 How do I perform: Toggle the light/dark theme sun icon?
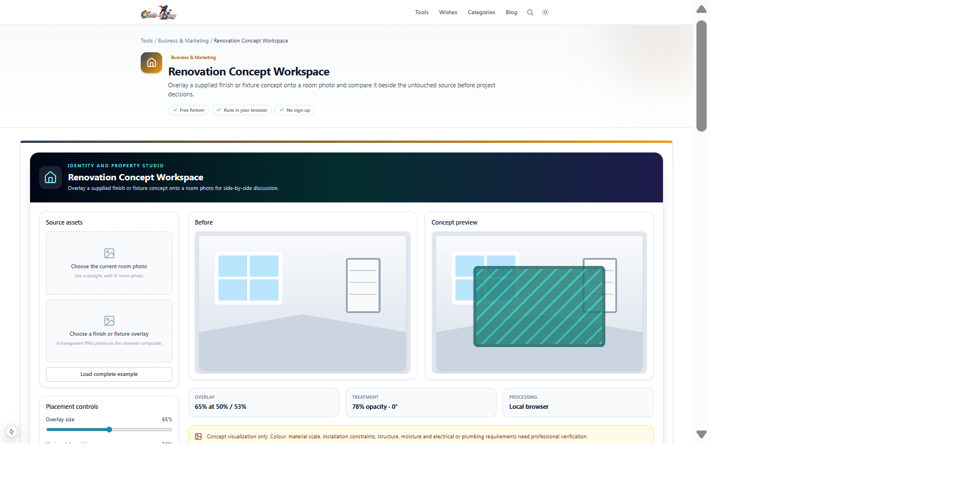546,12
